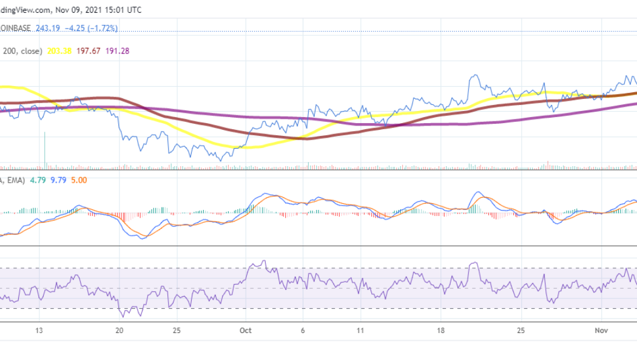
Task: Click the volume bar spike below the price chart
Action: 44,152
